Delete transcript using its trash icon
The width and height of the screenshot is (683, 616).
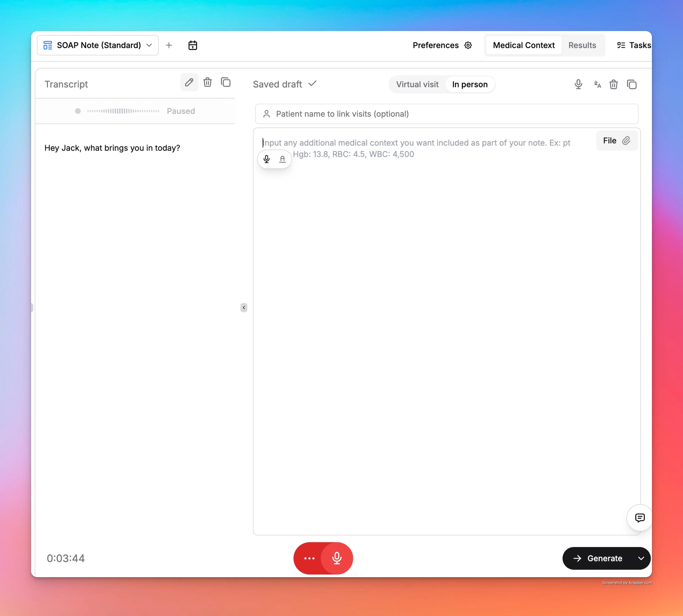[207, 82]
